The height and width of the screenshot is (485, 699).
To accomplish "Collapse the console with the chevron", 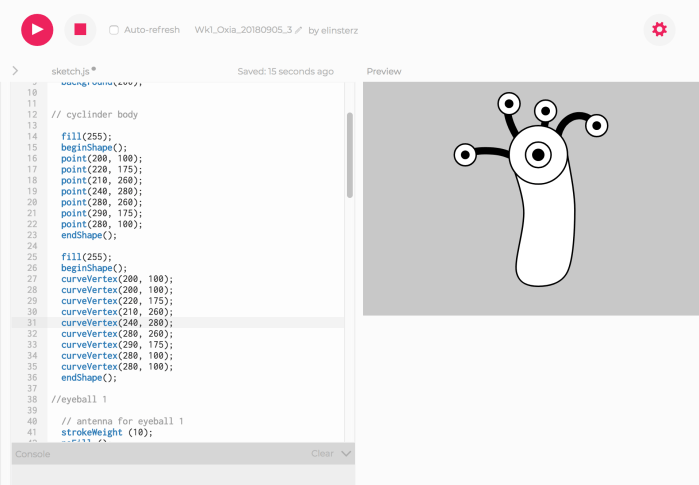I will click(x=346, y=453).
